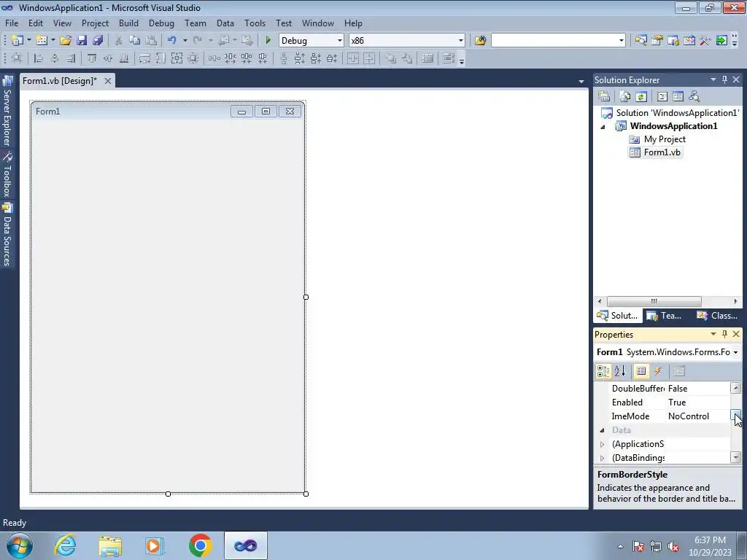Click the Solution Explorer horizontal scrollbar thumb

[654, 301]
